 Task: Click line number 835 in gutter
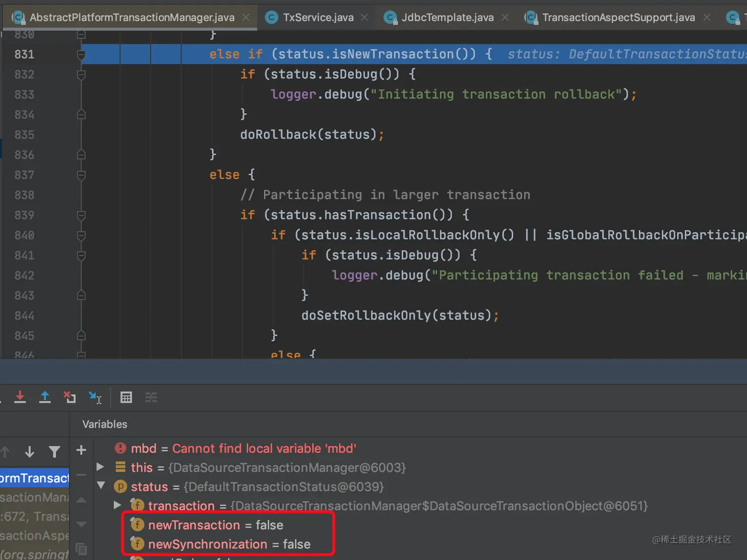click(24, 135)
